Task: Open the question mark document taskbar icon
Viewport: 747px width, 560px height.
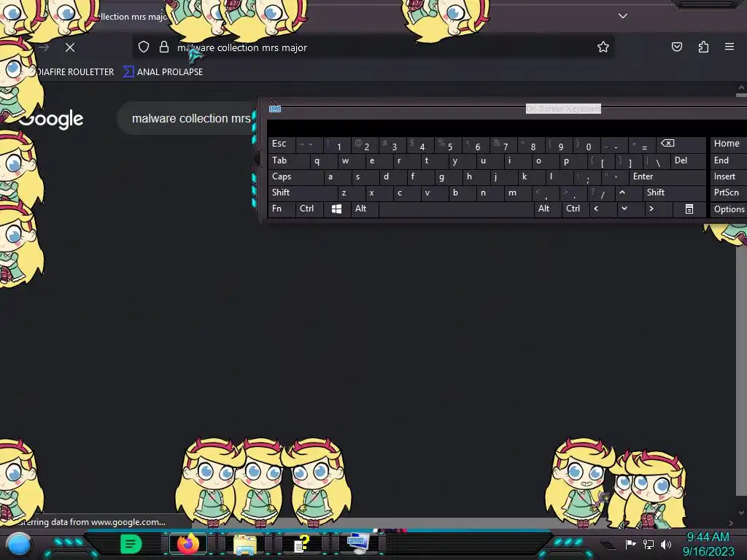Action: tap(301, 544)
